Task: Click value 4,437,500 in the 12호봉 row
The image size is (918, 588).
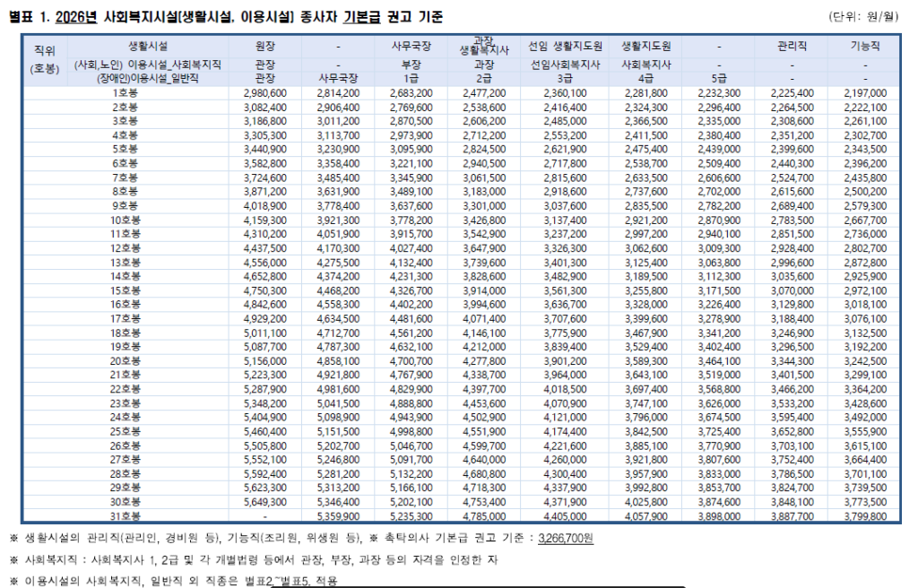Action: point(265,248)
